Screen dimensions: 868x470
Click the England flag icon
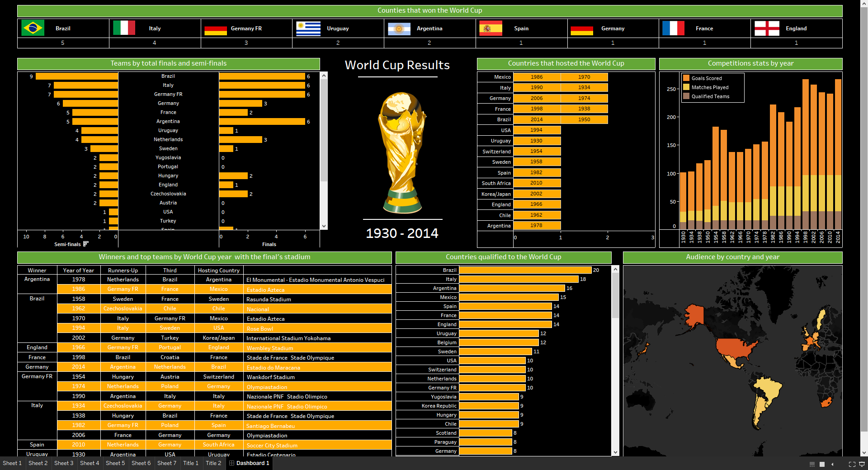[767, 28]
